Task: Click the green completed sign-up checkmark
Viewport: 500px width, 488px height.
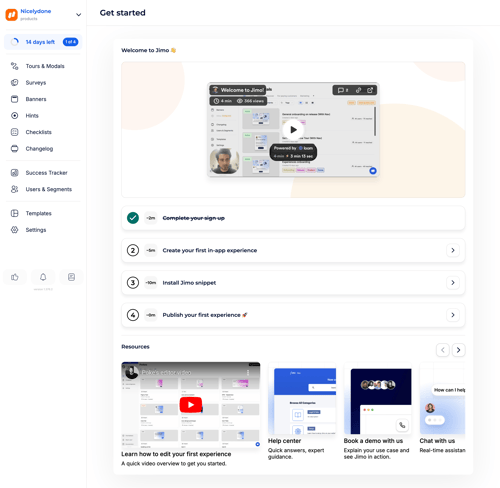Action: [133, 218]
